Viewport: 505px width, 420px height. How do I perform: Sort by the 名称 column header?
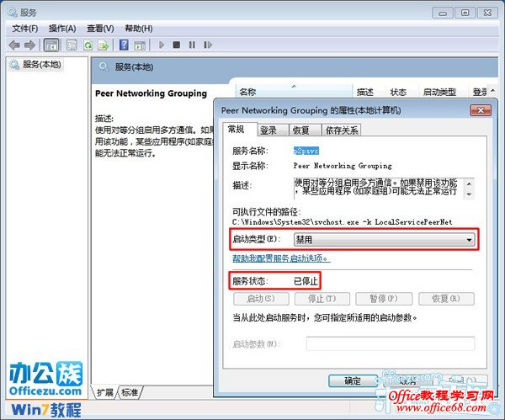[x=294, y=92]
